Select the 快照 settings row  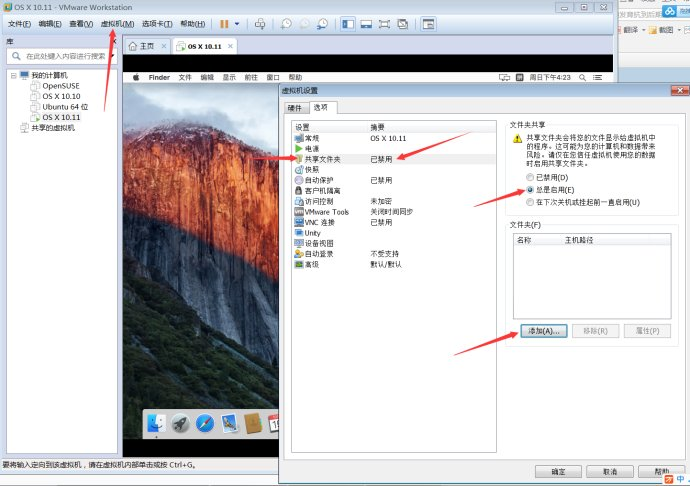coord(394,169)
